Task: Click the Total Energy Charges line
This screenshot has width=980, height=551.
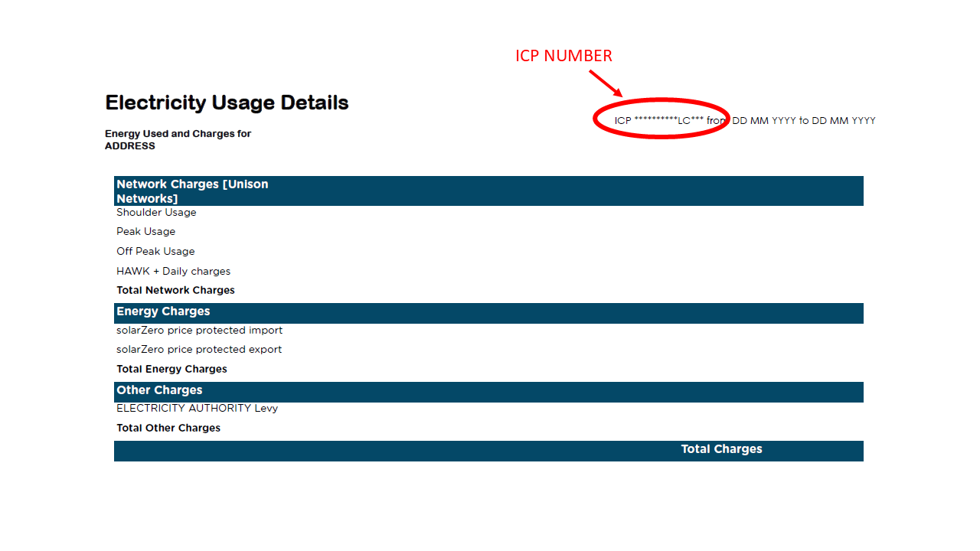Action: pyautogui.click(x=171, y=369)
